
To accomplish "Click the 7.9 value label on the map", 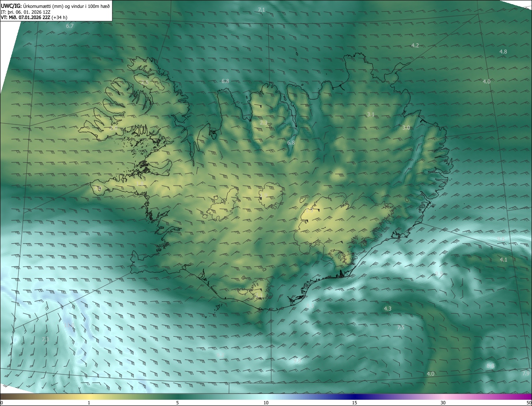I will (x=526, y=374).
